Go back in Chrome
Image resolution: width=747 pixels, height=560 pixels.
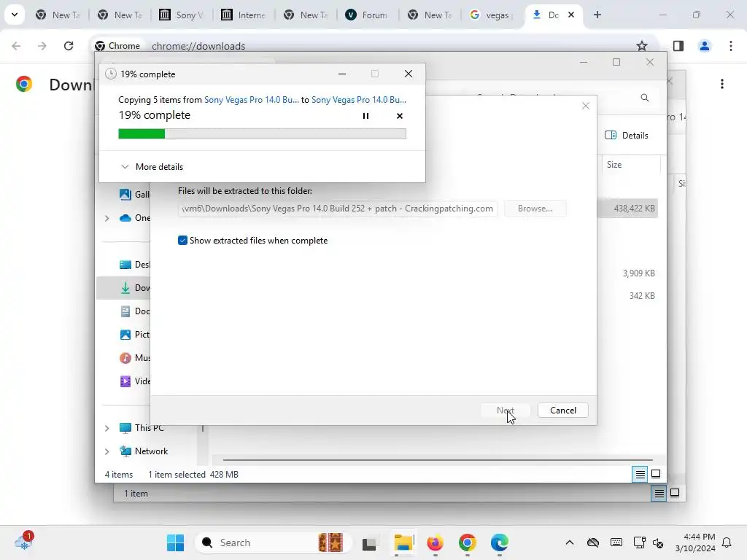point(16,46)
